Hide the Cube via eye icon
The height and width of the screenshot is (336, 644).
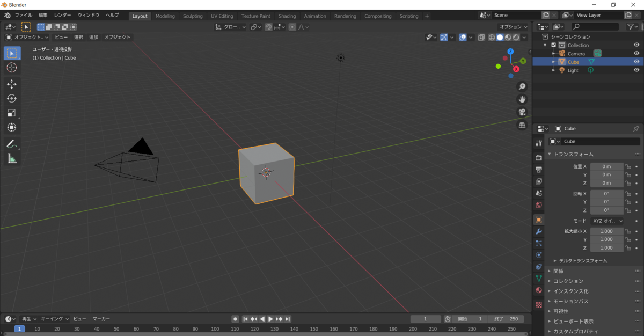(636, 62)
